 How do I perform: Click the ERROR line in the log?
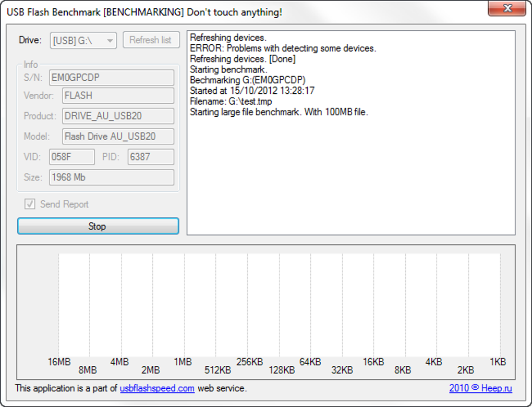283,48
